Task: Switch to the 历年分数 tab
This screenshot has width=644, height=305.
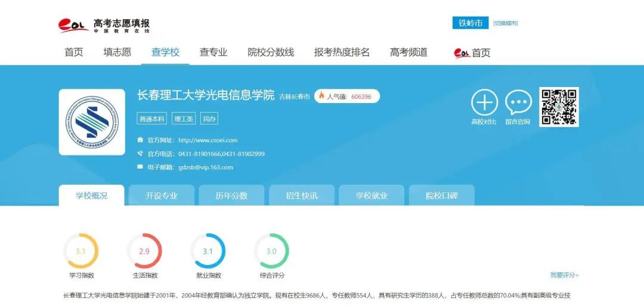Action: click(x=231, y=195)
